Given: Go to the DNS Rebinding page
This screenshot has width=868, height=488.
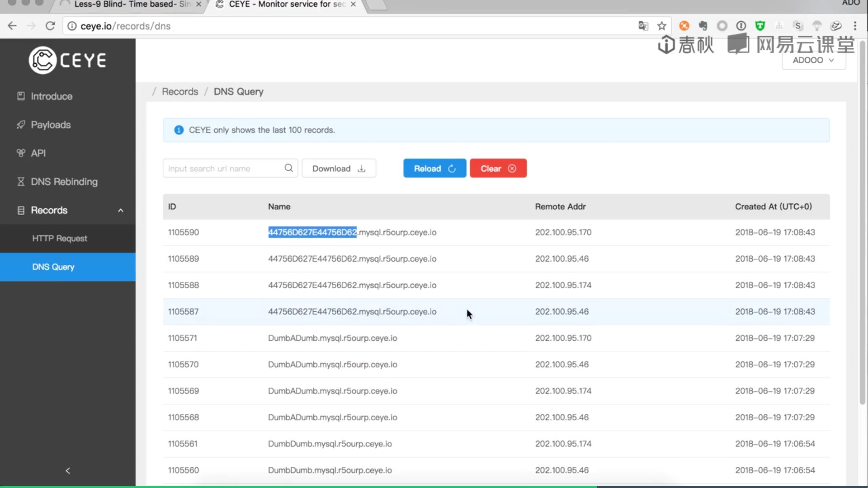Looking at the screenshot, I should 64,182.
